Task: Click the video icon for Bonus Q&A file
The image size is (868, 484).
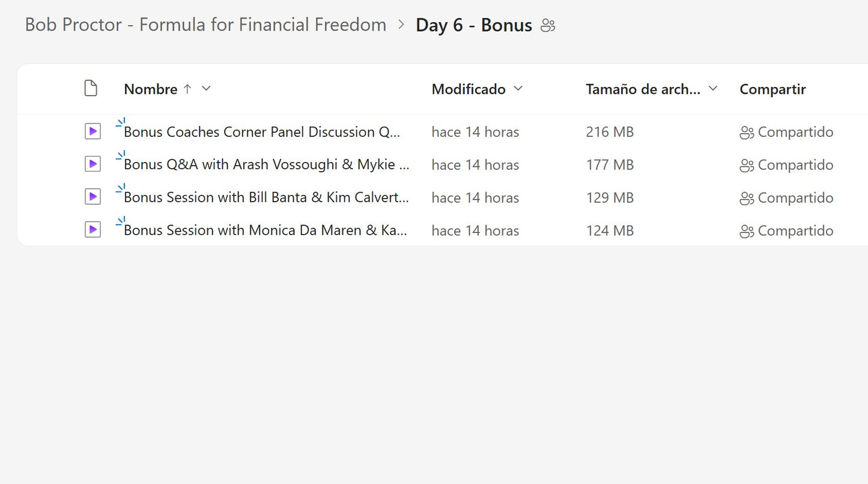Action: 93,164
